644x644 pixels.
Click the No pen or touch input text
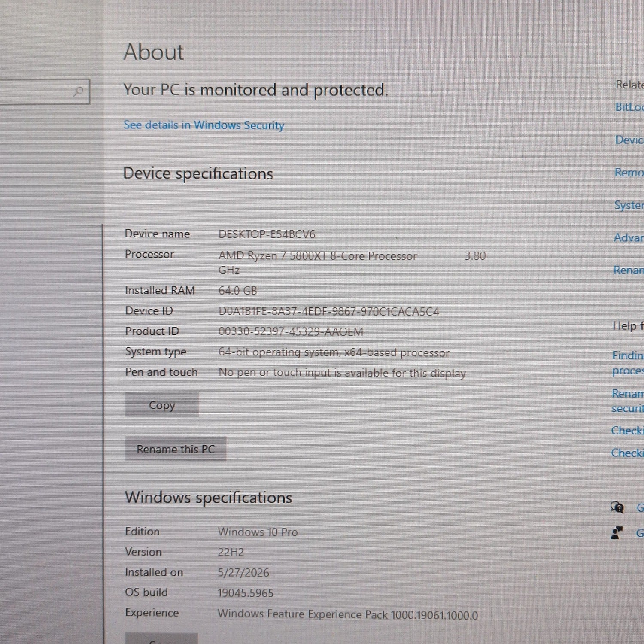tap(342, 373)
